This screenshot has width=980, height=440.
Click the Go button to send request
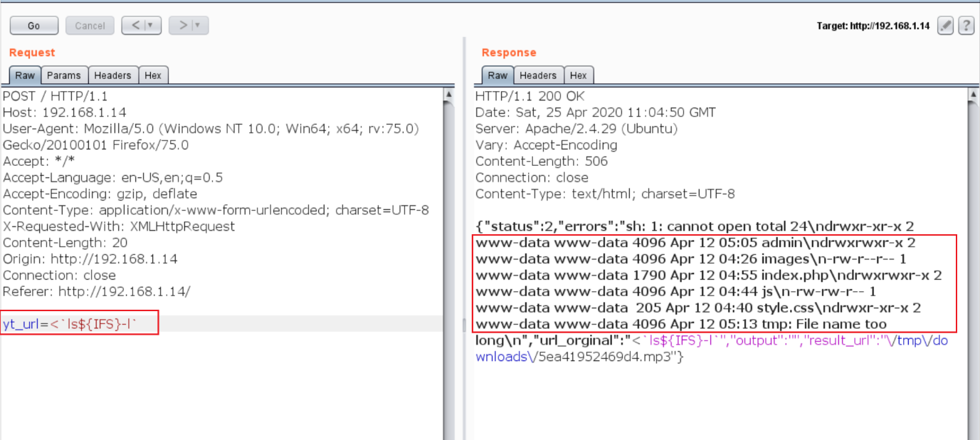(x=33, y=26)
